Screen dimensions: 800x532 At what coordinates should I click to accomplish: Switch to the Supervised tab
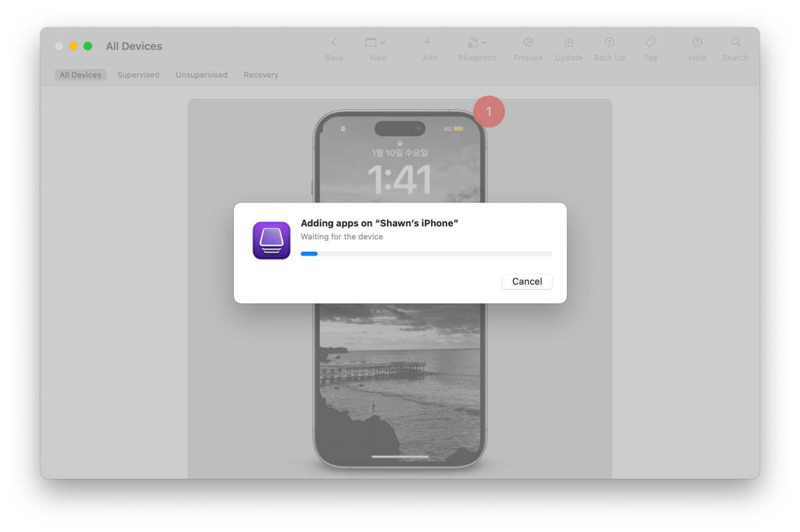click(138, 75)
